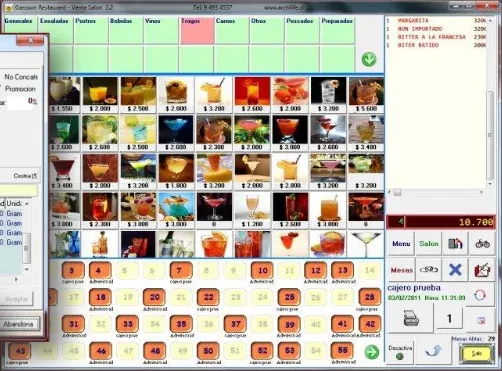The width and height of the screenshot is (502, 371).
Task: Select free table 24
Action: pos(262,297)
